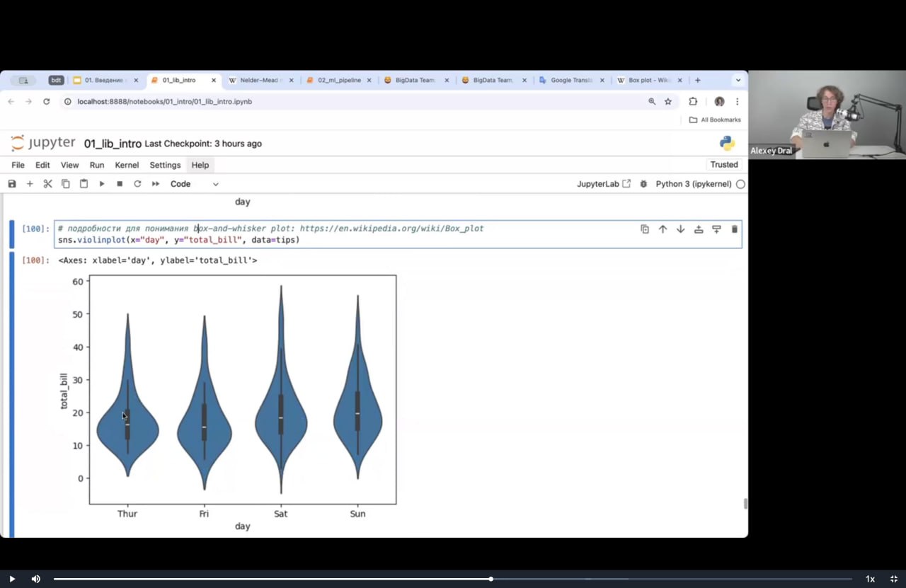Run the current cell with the play icon
906x588 pixels.
click(x=102, y=184)
